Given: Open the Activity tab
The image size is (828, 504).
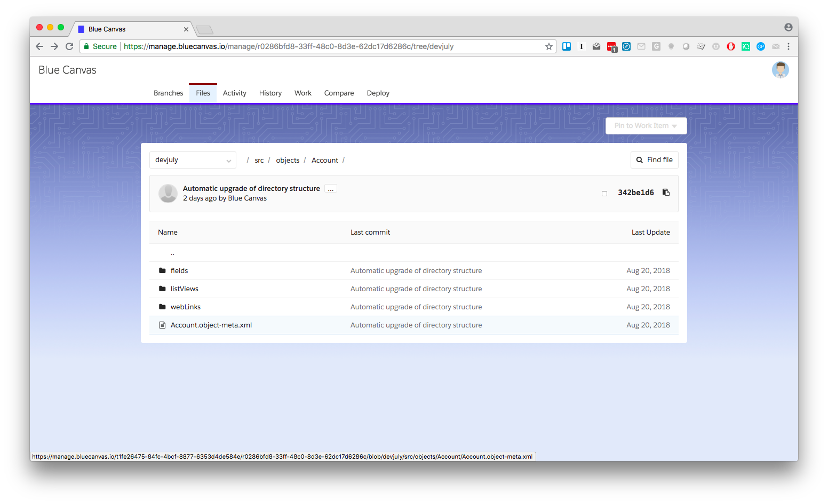Looking at the screenshot, I should pyautogui.click(x=235, y=93).
